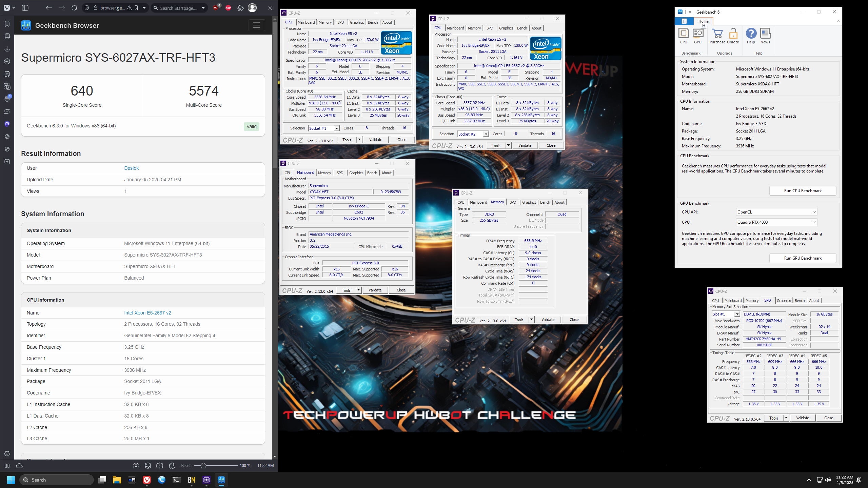Image resolution: width=868 pixels, height=488 pixels.
Task: Reload the Geekbench Browser page
Action: [x=74, y=8]
